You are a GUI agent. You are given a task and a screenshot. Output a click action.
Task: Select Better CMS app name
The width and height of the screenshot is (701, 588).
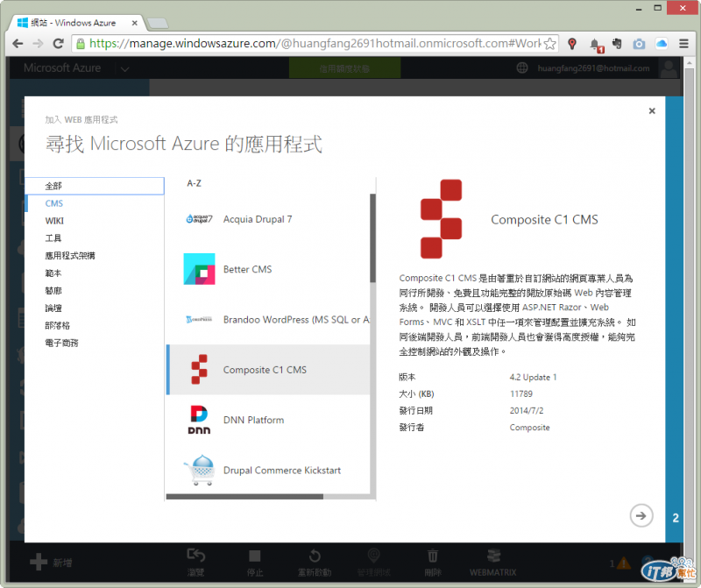(x=247, y=269)
